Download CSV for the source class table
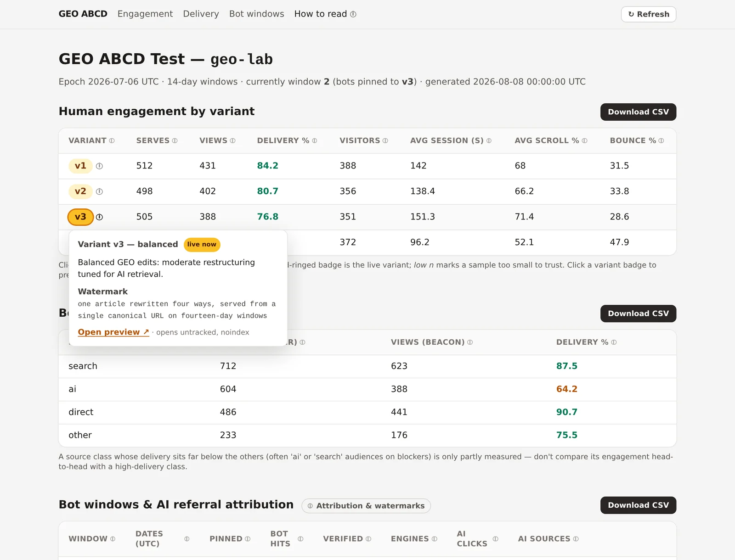Image resolution: width=735 pixels, height=560 pixels. point(638,314)
